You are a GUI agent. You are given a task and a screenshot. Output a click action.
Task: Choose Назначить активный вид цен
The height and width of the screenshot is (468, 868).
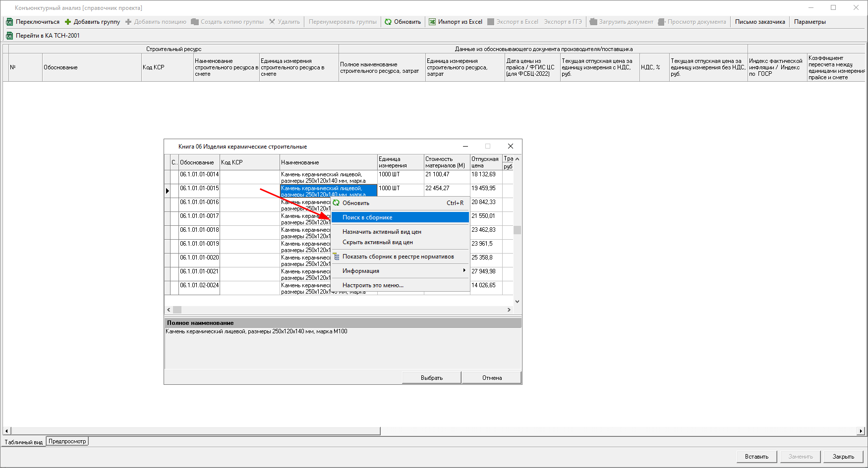382,232
